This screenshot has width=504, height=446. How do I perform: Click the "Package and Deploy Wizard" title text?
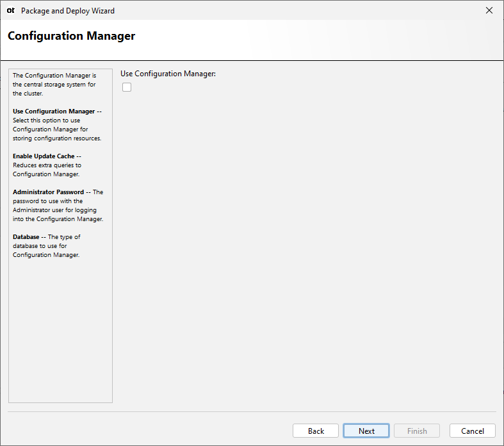point(68,11)
